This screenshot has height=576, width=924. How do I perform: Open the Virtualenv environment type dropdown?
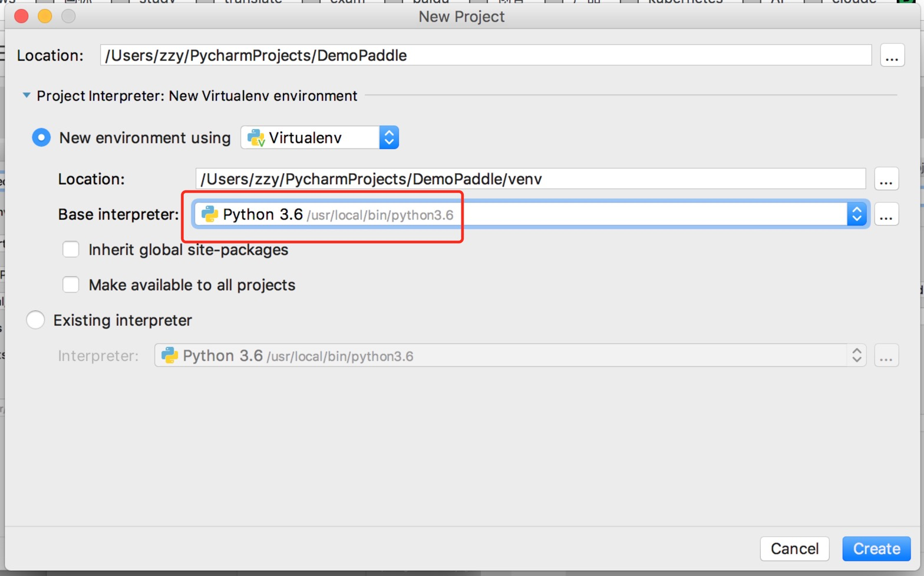coord(320,138)
